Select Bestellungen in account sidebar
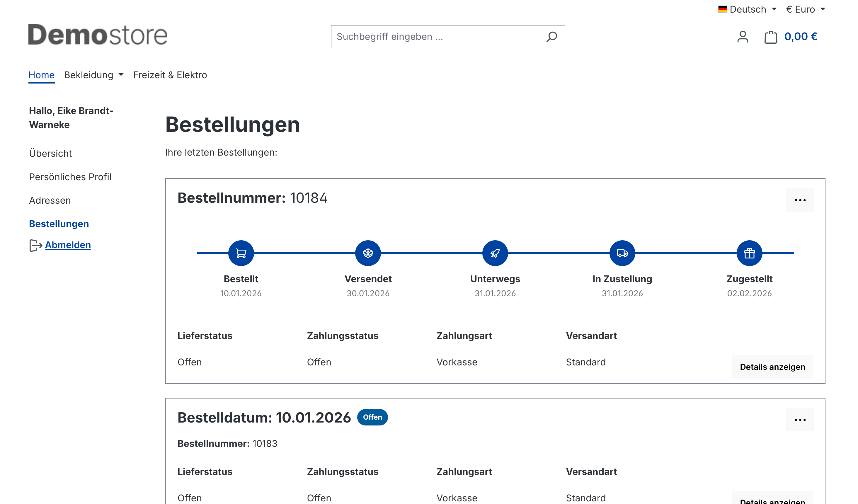This screenshot has width=858, height=504. click(59, 224)
